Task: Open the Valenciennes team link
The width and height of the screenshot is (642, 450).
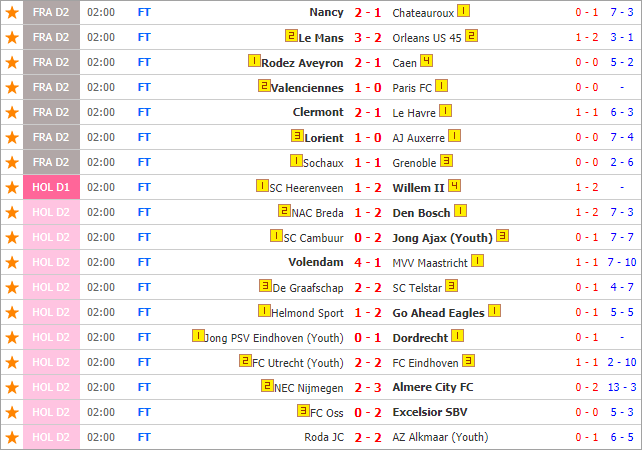Action: [307, 88]
